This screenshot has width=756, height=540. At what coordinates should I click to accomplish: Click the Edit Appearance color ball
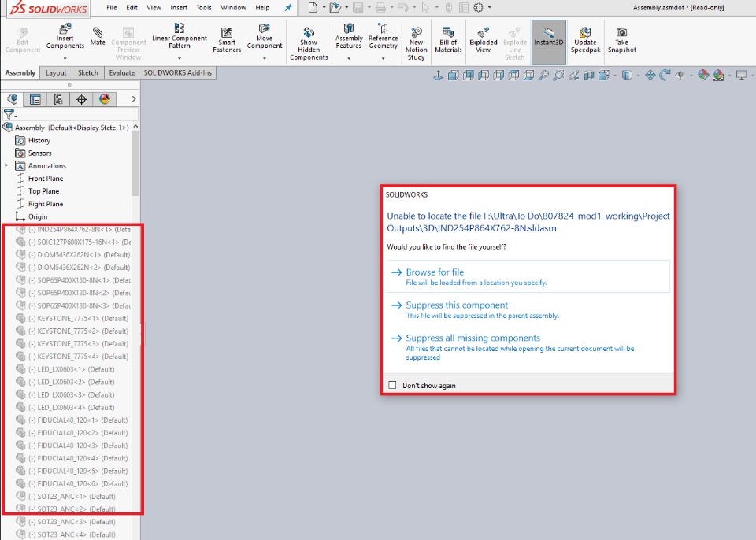click(703, 76)
